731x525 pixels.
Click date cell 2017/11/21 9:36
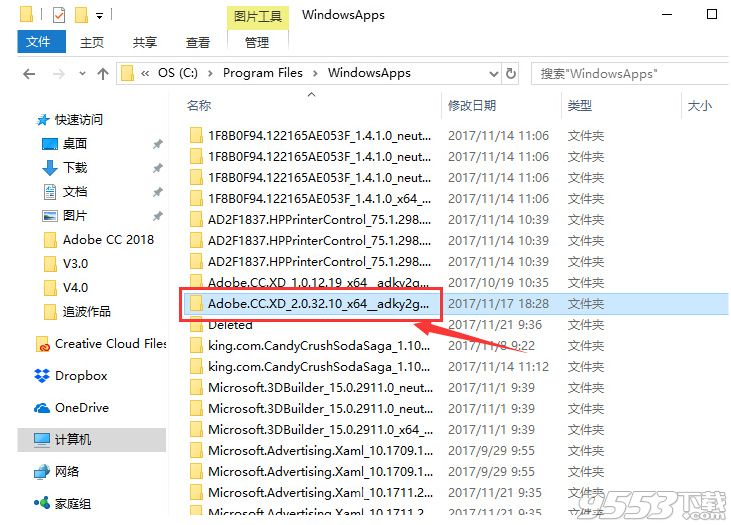click(495, 325)
